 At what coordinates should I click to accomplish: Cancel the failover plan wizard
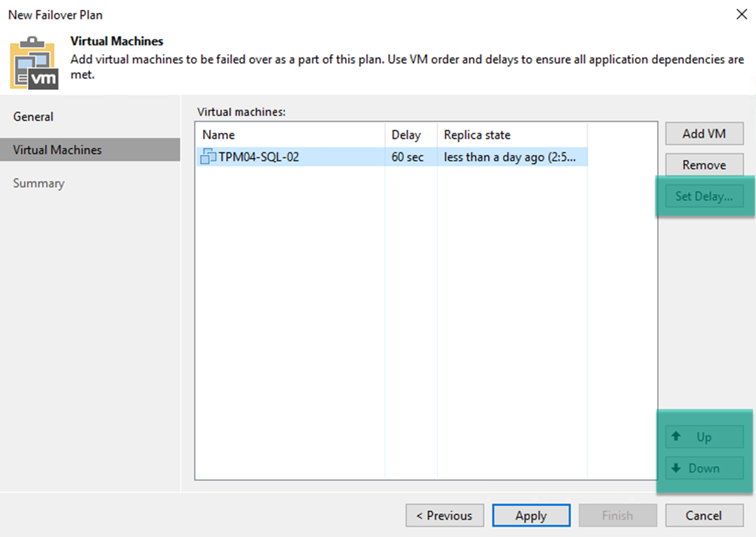705,515
